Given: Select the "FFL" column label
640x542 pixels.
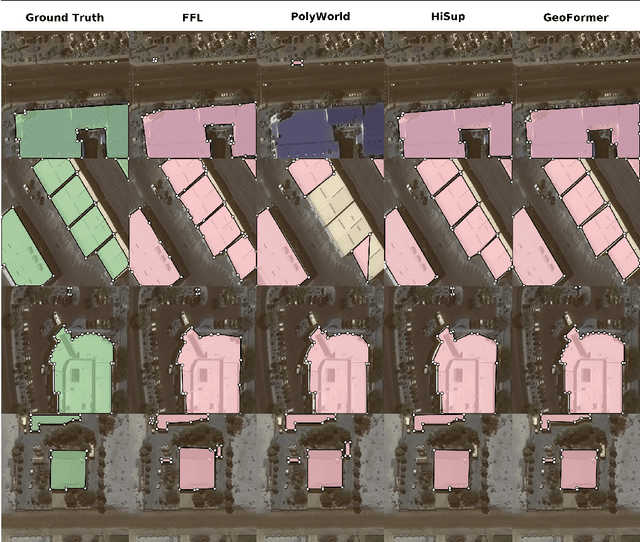Looking at the screenshot, I should point(193,18).
